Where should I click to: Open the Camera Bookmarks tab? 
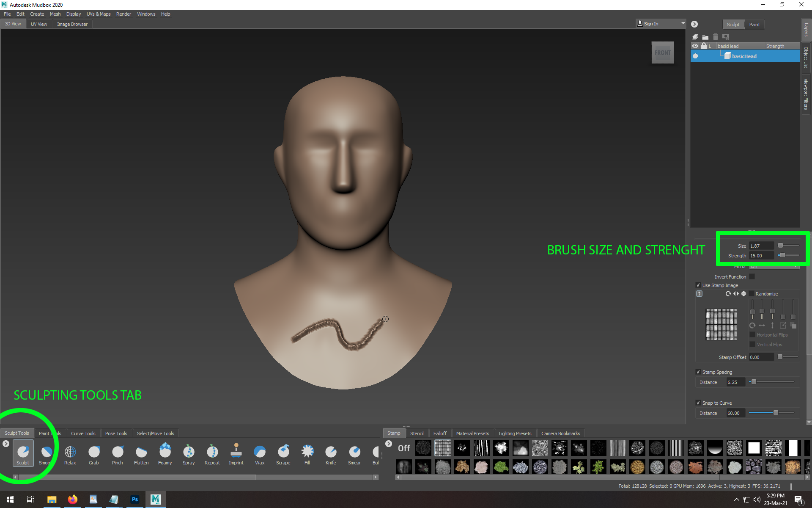click(x=561, y=433)
